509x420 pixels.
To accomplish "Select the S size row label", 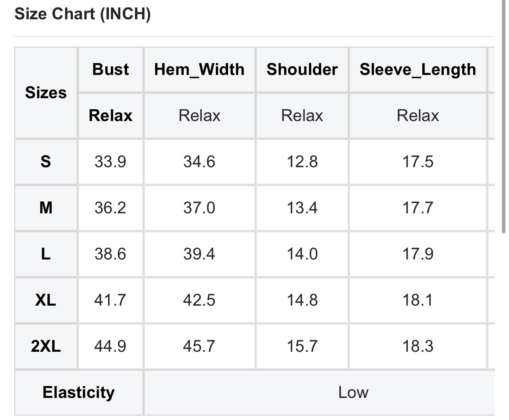I will coord(46,162).
